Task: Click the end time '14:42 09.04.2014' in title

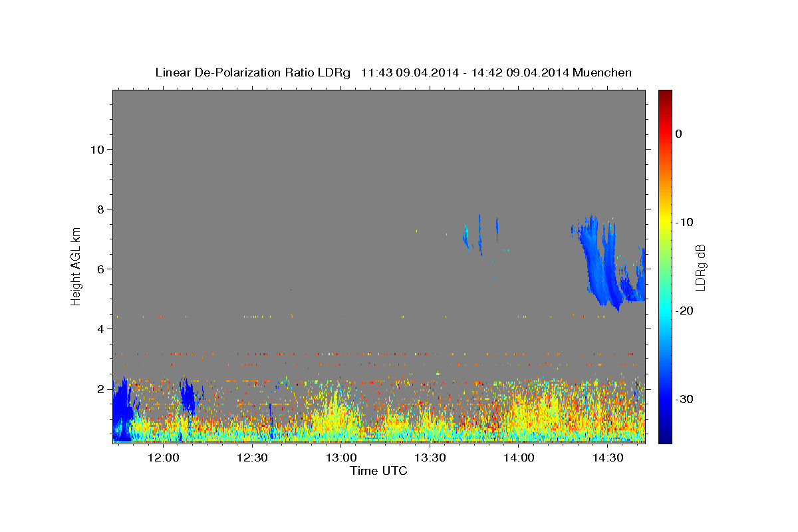Action: pyautogui.click(x=520, y=72)
